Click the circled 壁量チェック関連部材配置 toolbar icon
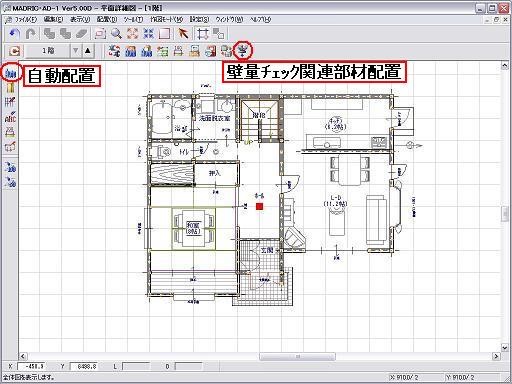The image size is (512, 384). coord(244,50)
